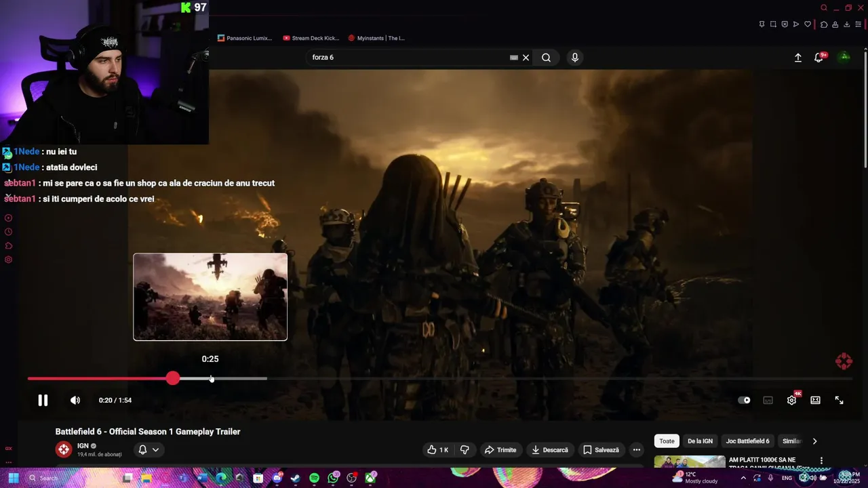868x488 pixels.
Task: Open YouTube upload/create button
Action: [798, 58]
